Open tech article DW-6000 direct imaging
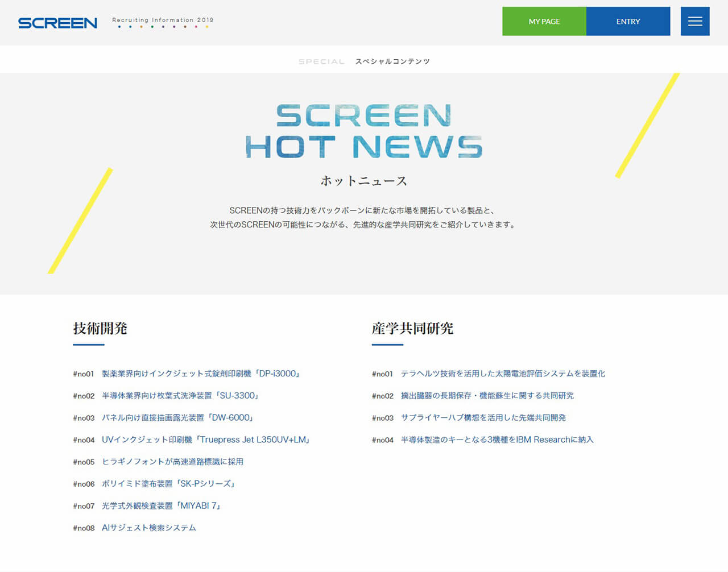 [177, 418]
